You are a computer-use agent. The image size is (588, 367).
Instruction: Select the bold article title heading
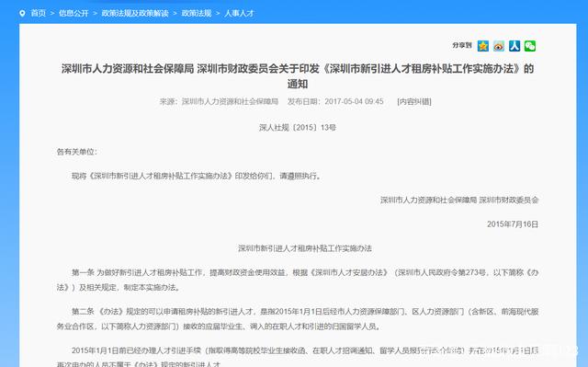298,76
